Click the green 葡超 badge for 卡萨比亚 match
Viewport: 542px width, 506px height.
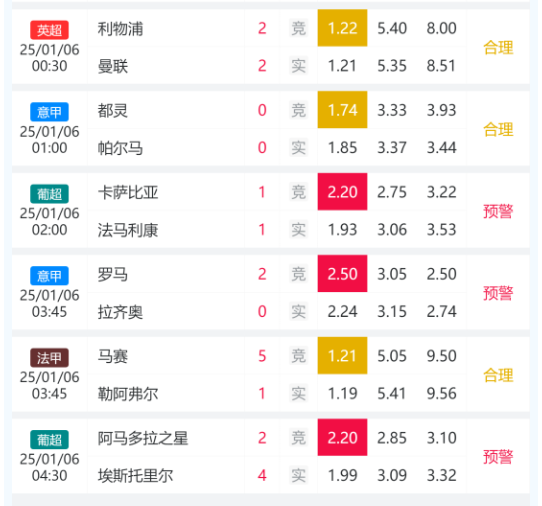point(49,194)
